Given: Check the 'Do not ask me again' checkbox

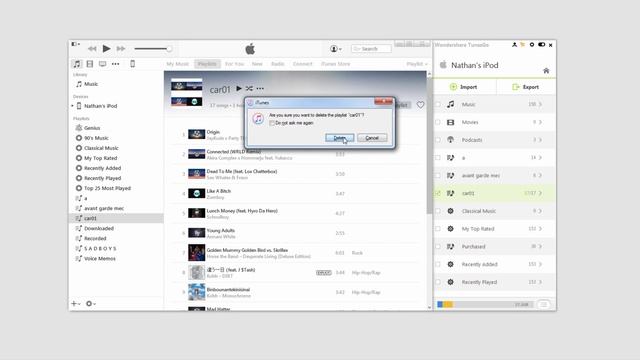Looking at the screenshot, I should click(272, 123).
